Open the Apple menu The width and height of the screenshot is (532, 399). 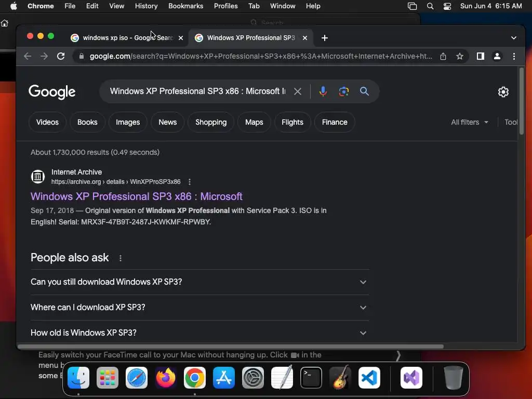[x=14, y=6]
